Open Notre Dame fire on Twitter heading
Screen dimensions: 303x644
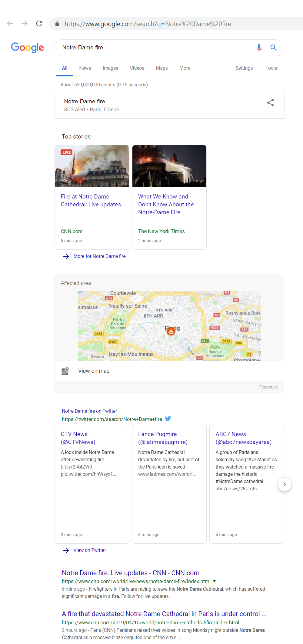pyautogui.click(x=89, y=411)
